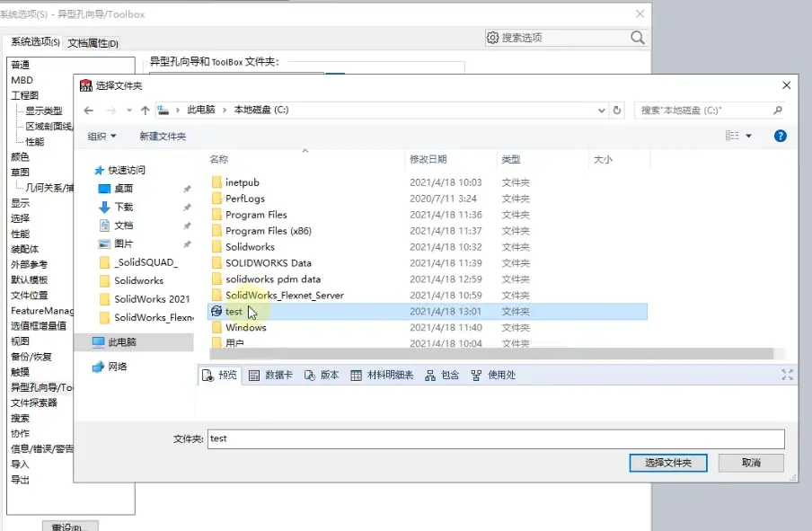This screenshot has height=531, width=812.
Task: Open the view options dropdown arrow
Action: pos(748,137)
